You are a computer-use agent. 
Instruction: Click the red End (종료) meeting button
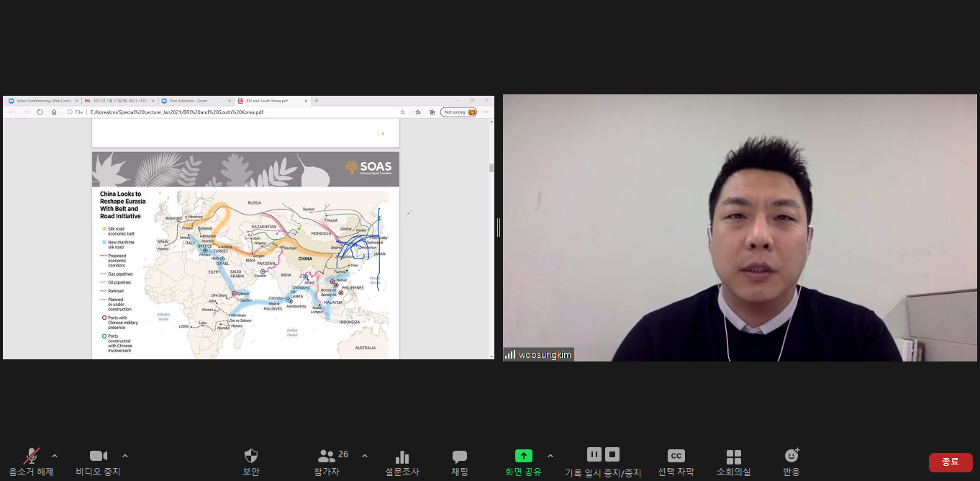tap(950, 462)
